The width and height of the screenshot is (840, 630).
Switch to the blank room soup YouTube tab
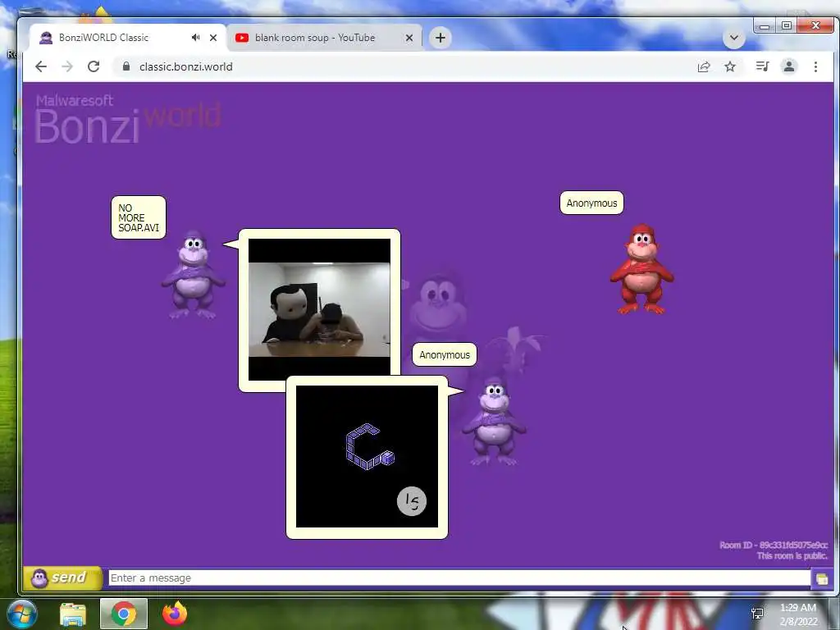(324, 38)
